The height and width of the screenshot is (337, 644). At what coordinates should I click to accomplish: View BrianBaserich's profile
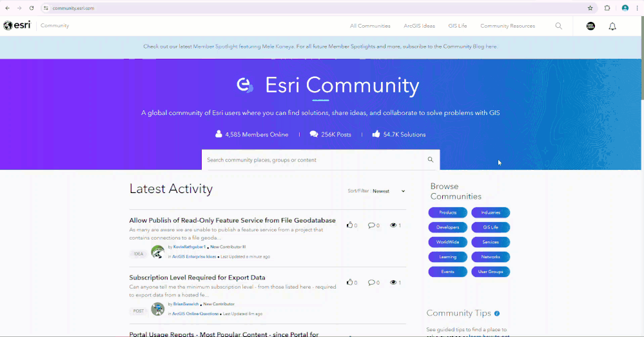[186, 304]
